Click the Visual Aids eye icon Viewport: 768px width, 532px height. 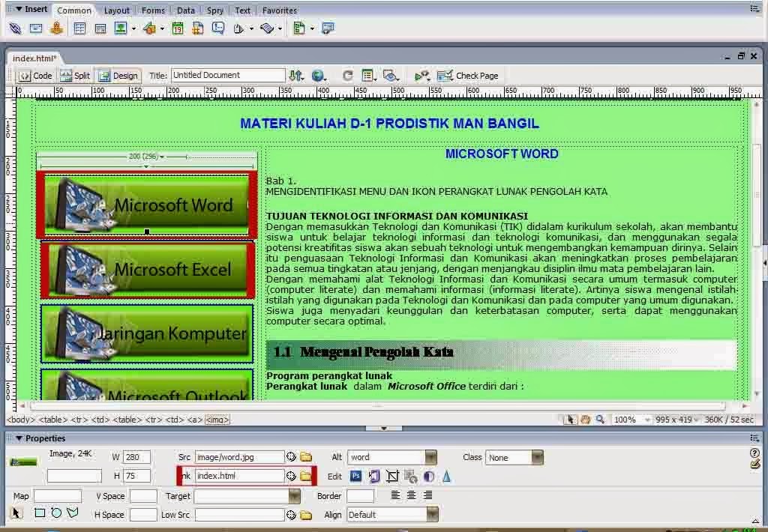[x=390, y=76]
